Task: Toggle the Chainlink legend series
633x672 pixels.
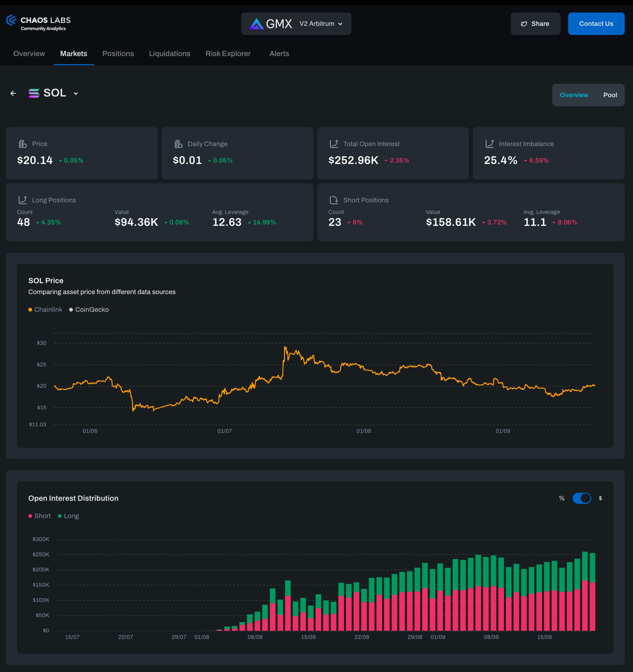Action: (x=45, y=309)
